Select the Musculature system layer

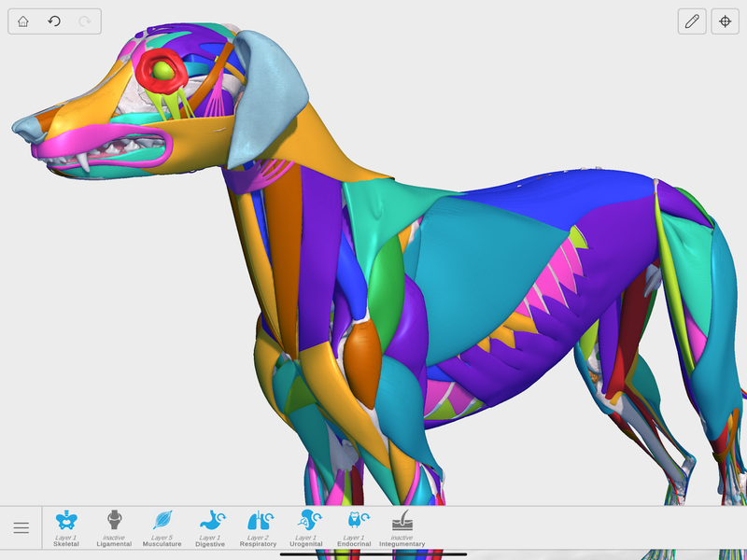click(162, 527)
